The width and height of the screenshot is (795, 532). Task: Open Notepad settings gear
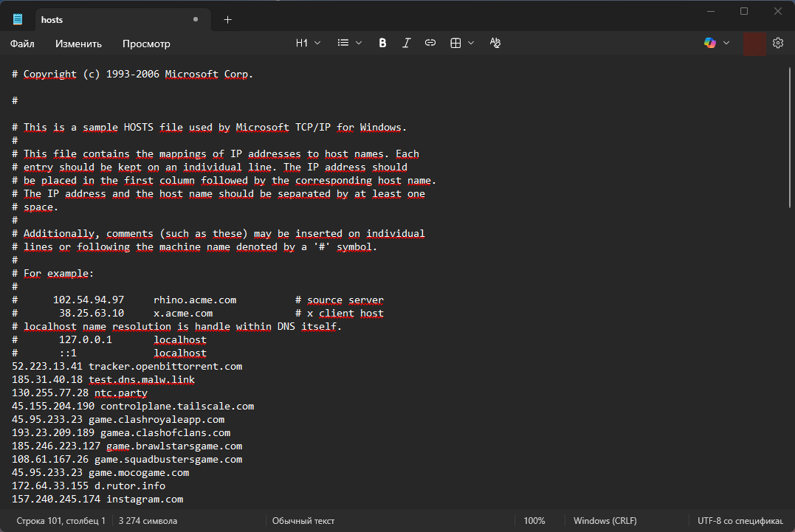(777, 44)
